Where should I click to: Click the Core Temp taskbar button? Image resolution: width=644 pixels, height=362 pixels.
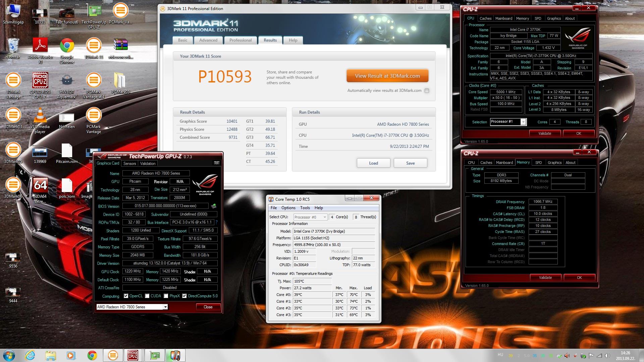[x=175, y=355]
